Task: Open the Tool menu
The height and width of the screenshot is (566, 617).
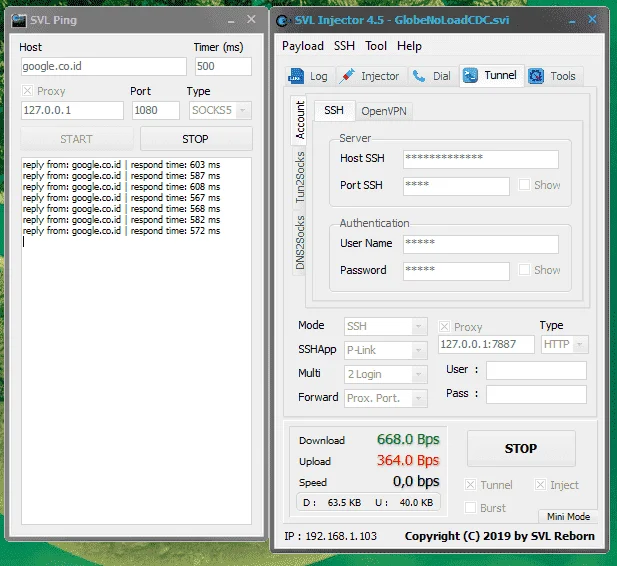Action: [376, 46]
